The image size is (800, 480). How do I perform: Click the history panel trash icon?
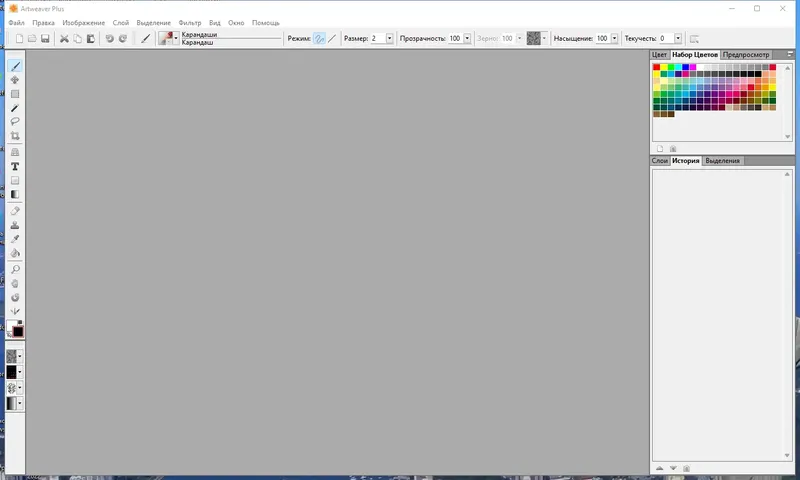686,468
